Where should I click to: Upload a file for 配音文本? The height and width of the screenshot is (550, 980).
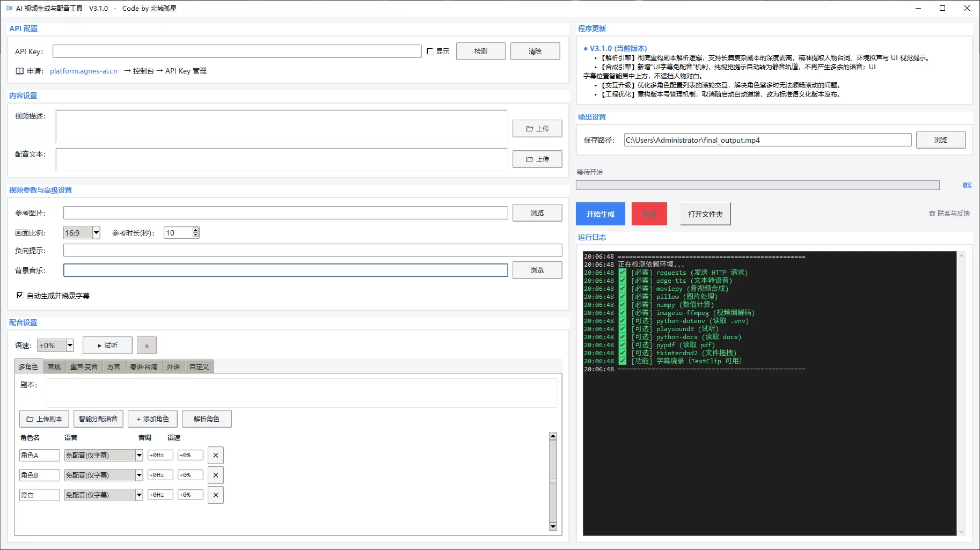537,159
